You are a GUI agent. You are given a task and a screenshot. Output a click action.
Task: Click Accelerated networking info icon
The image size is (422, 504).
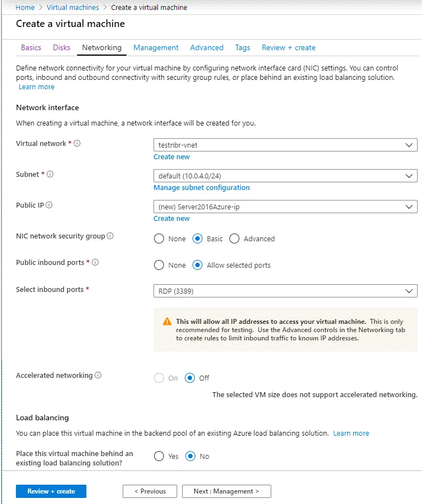[x=98, y=376]
